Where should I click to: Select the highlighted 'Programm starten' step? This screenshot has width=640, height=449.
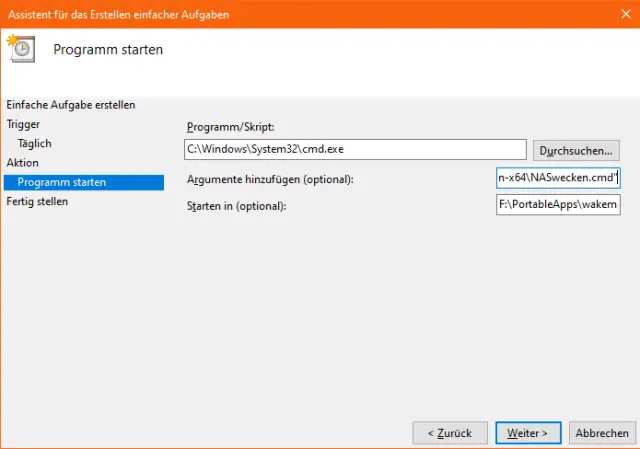click(84, 182)
